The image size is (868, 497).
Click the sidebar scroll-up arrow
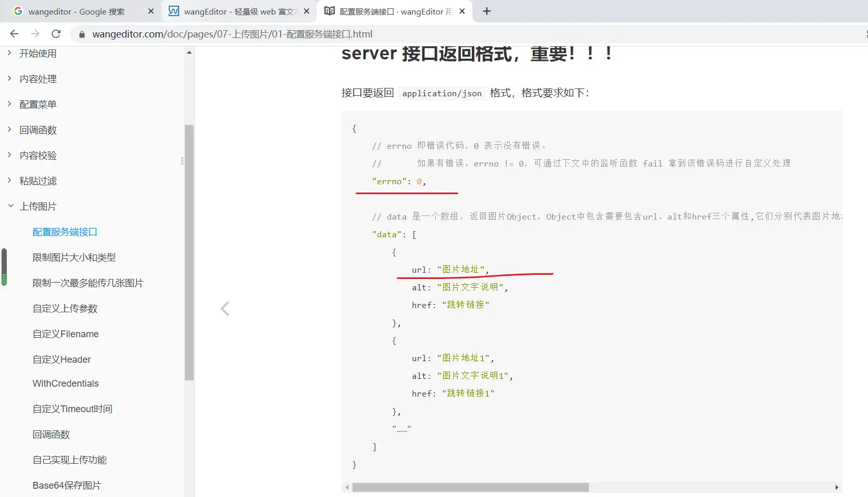(189, 53)
